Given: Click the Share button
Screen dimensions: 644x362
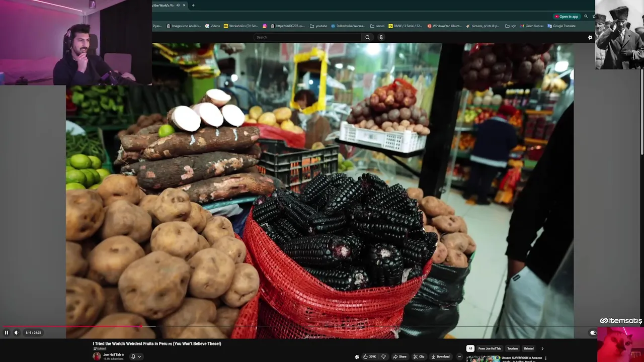Looking at the screenshot, I should pos(399,356).
